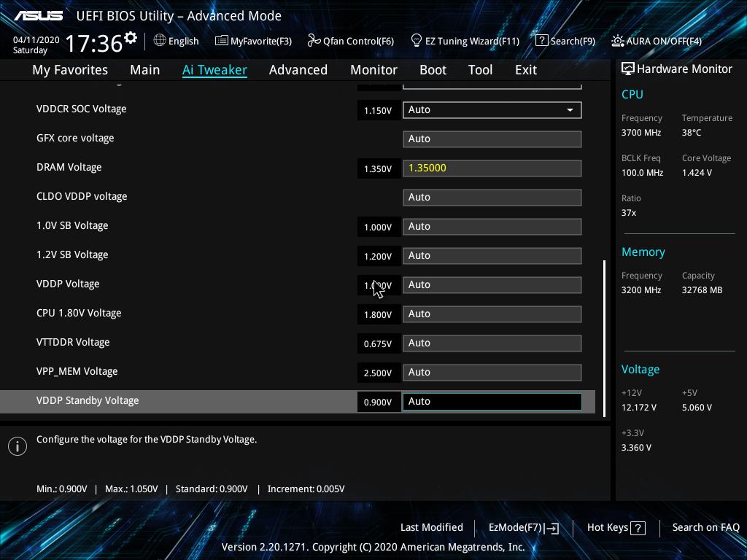Click the VTTDDR 0.675V current value
This screenshot has height=560, width=747.
click(x=378, y=344)
